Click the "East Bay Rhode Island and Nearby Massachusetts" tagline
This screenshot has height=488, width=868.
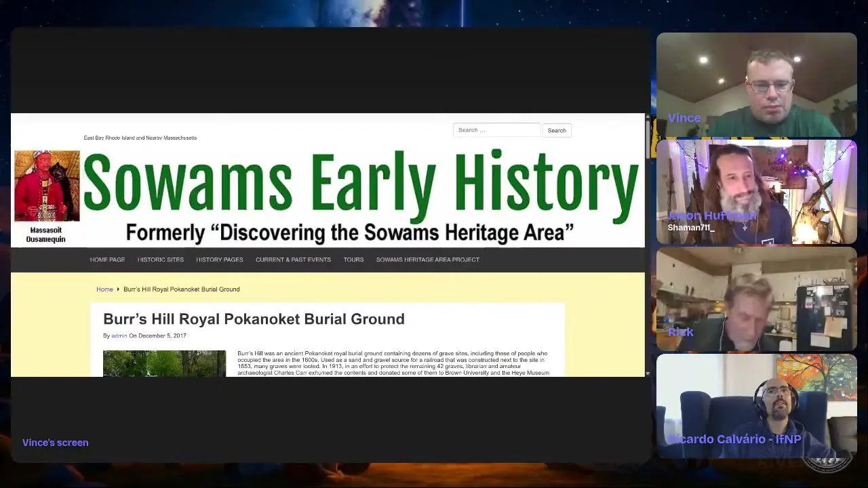(140, 138)
